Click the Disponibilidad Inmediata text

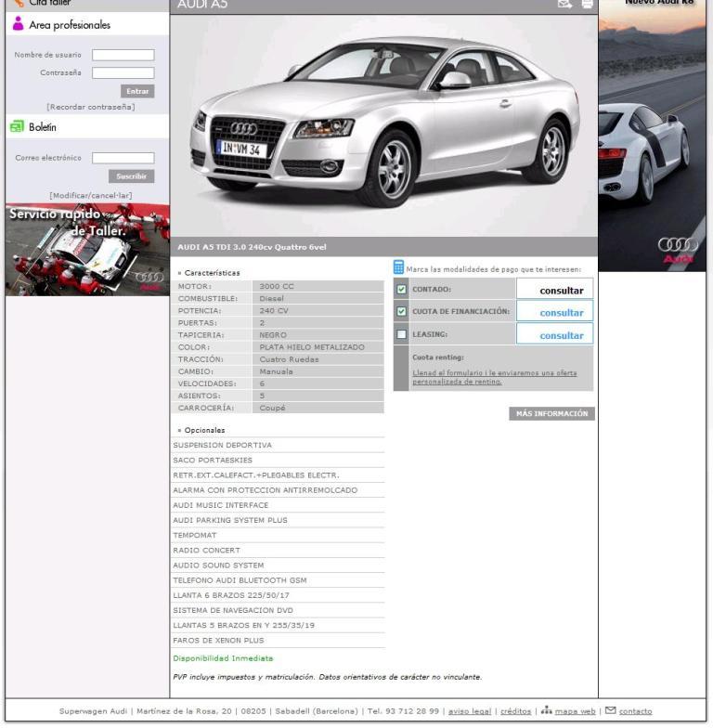(x=223, y=658)
